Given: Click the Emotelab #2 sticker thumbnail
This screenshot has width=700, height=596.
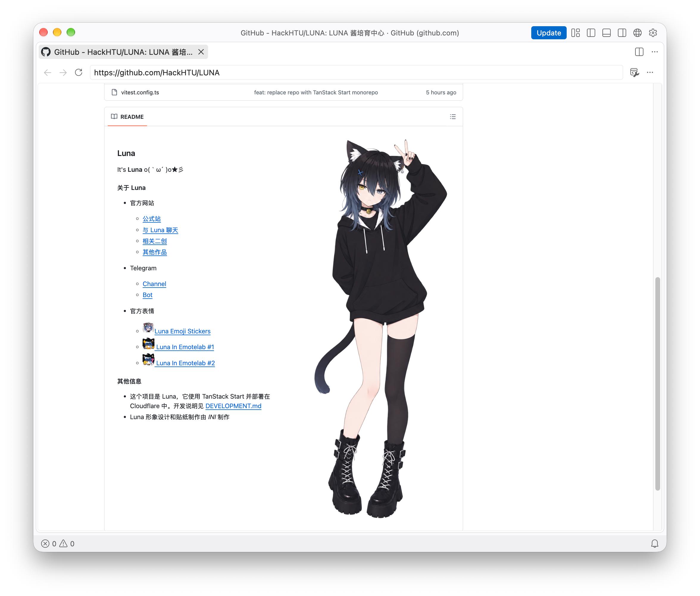Looking at the screenshot, I should [x=148, y=360].
